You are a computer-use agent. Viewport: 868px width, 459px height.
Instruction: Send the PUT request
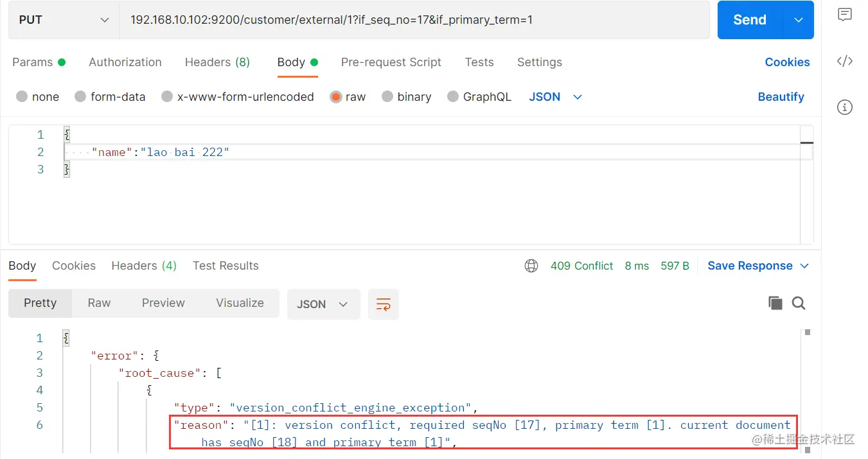[x=750, y=20]
